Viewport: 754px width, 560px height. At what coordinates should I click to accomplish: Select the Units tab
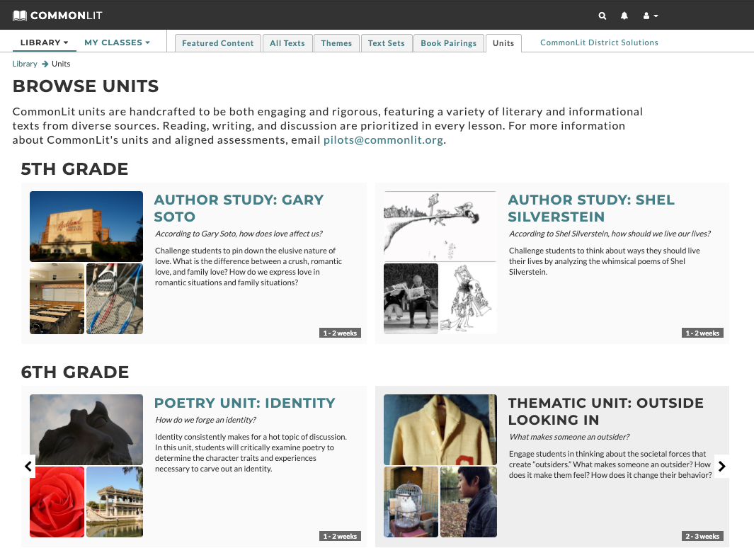(x=503, y=42)
